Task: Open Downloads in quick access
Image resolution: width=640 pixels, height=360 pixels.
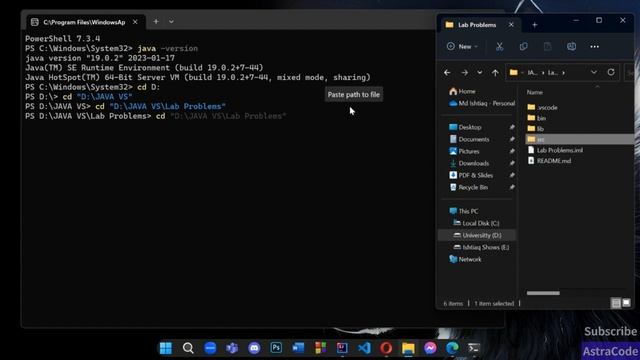Action: pyautogui.click(x=469, y=163)
